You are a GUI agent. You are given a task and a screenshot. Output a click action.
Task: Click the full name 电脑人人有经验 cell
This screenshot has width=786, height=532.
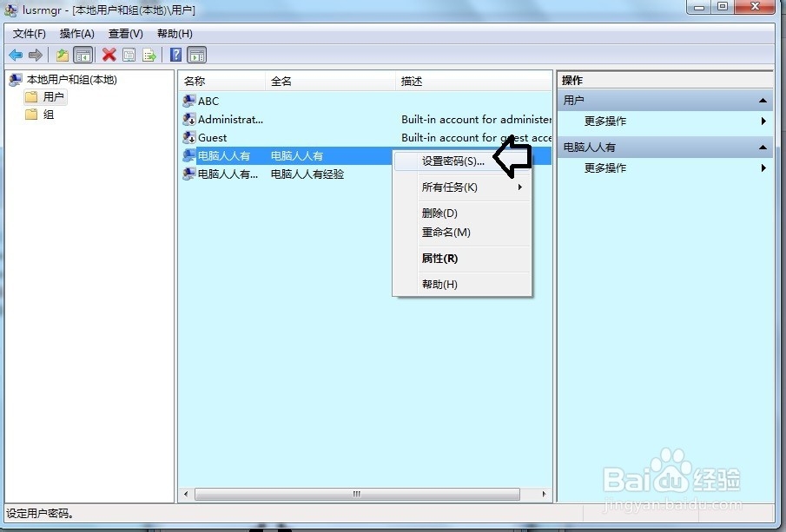tap(307, 174)
